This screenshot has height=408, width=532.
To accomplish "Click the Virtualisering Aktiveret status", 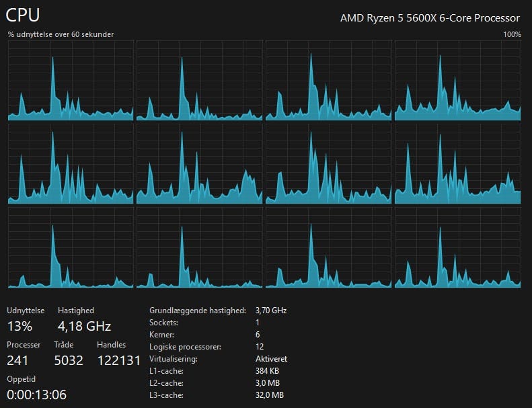I will coord(271,359).
